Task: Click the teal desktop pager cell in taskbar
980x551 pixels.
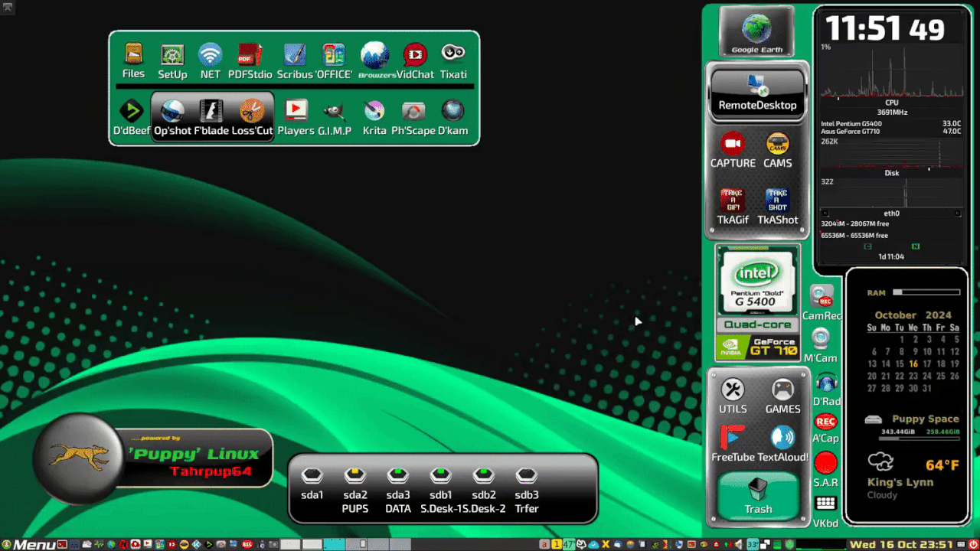Action: [334, 545]
